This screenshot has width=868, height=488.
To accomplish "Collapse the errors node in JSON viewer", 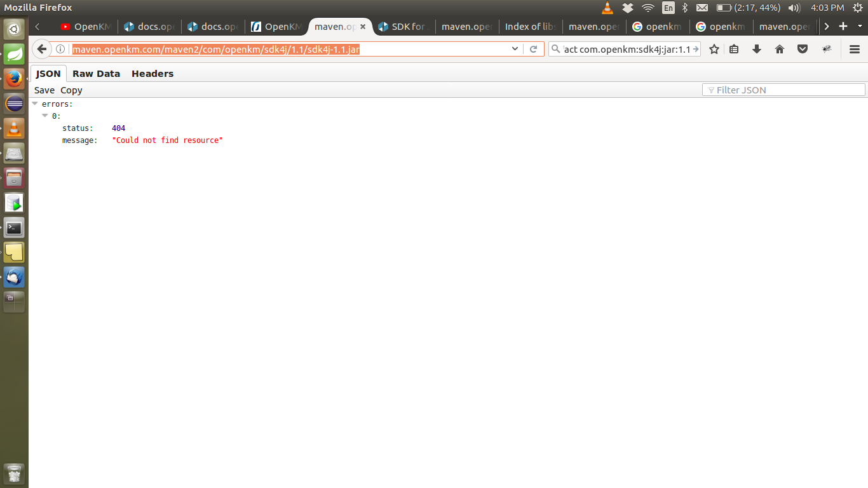I will click(35, 104).
